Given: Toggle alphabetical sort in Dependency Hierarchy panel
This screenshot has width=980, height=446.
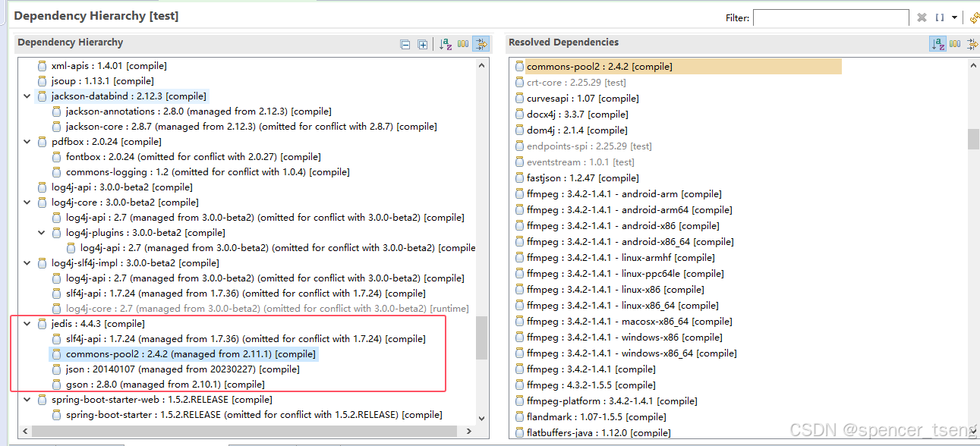Looking at the screenshot, I should click(446, 44).
